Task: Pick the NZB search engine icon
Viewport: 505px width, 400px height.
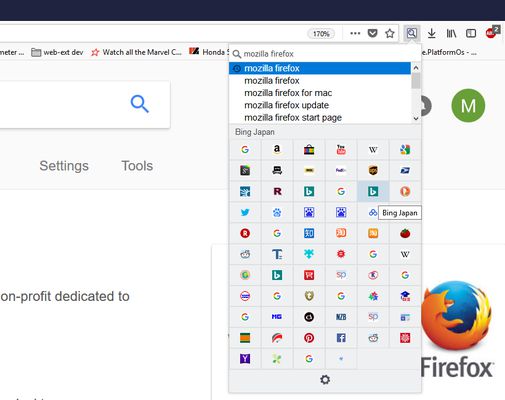Action: tap(341, 317)
